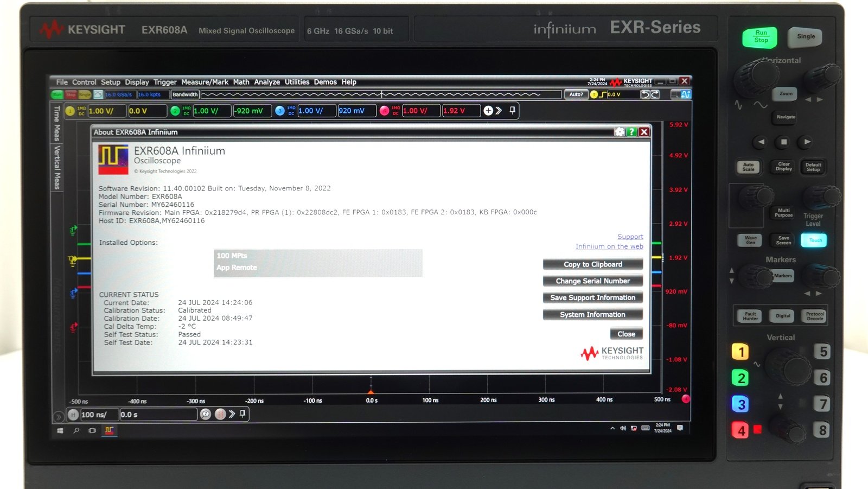Click the channel 2 green ground marker

click(73, 230)
